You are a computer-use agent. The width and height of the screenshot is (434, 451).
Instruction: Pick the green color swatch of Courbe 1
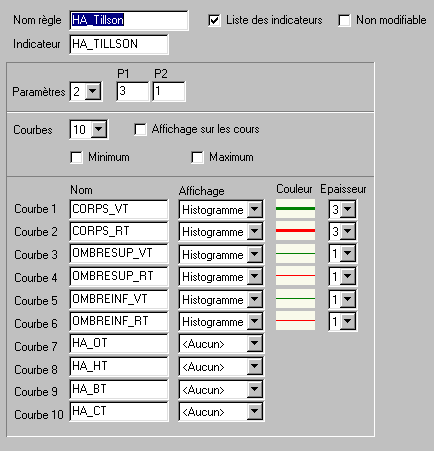[295, 209]
